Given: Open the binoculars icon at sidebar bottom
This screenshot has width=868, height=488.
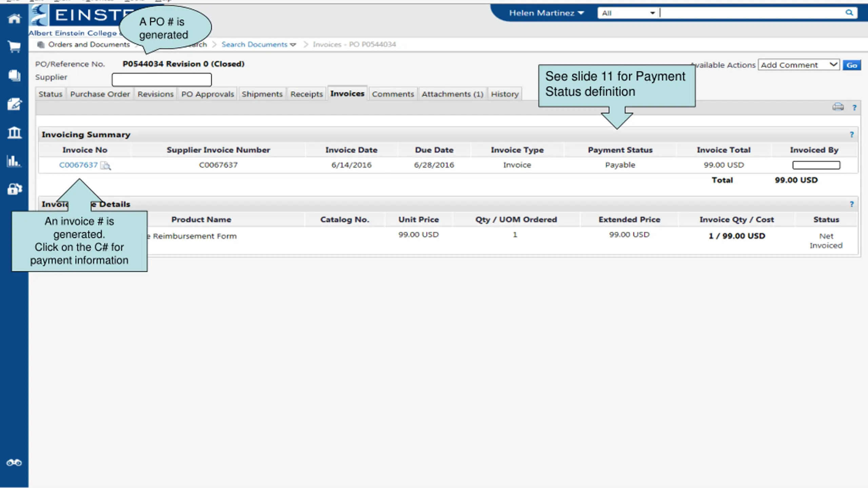Looking at the screenshot, I should click(x=14, y=463).
